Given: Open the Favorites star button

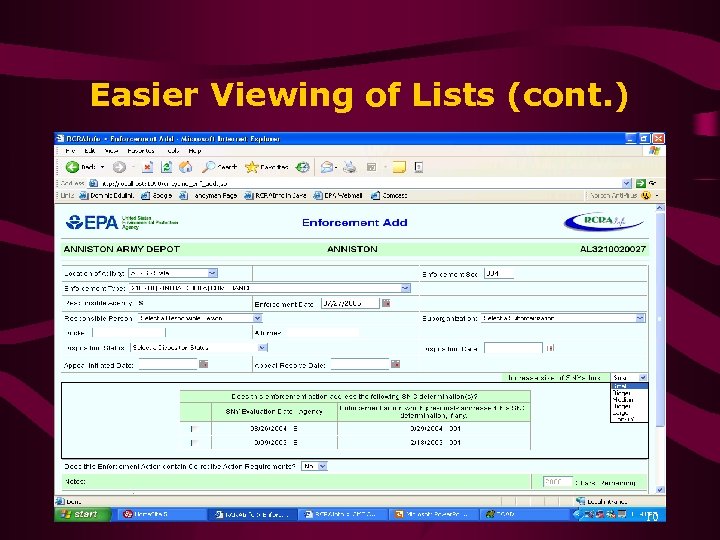Looking at the screenshot, I should click(x=267, y=167).
